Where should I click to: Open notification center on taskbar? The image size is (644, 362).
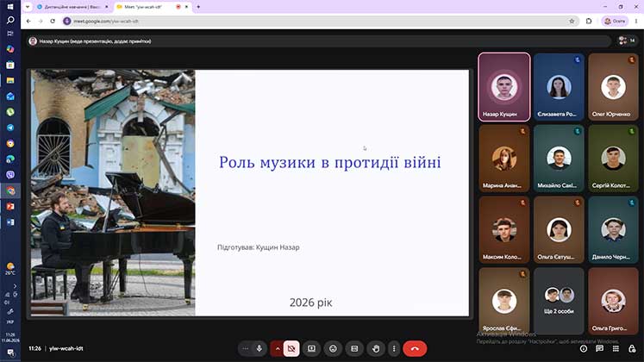click(10, 353)
